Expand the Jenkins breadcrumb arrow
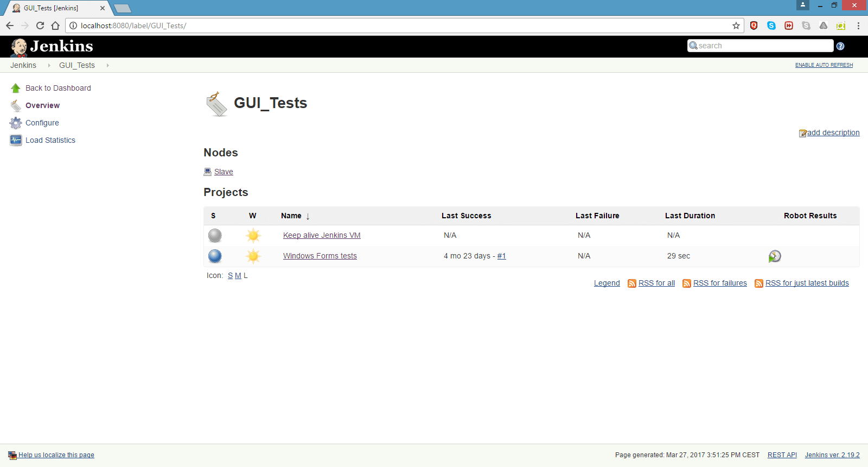 49,65
